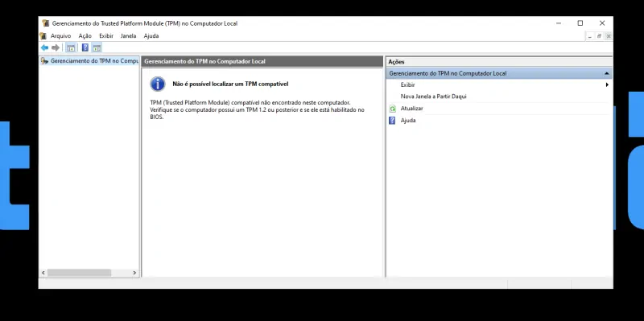This screenshot has width=644, height=321.
Task: Open the Janela menu
Action: [x=128, y=36]
